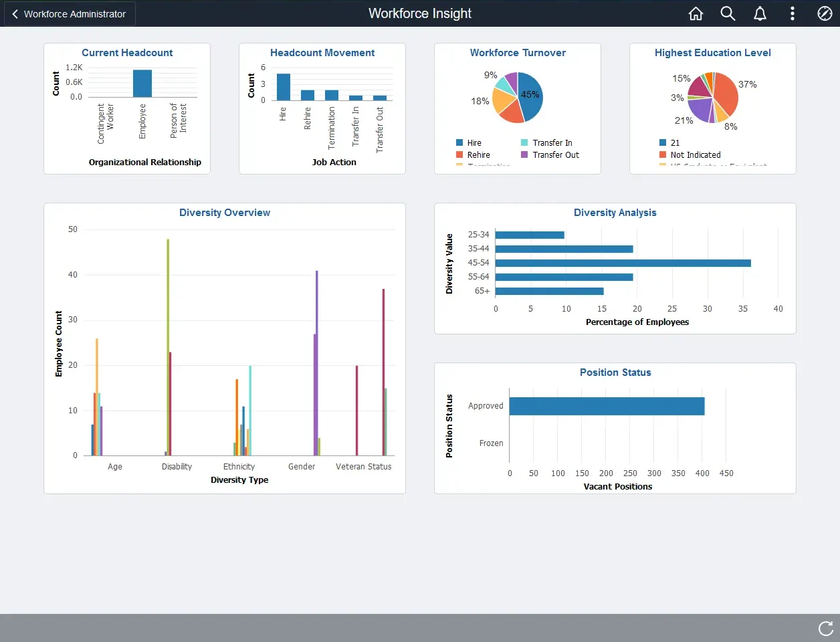840x642 pixels.
Task: Click the Employee bar in Current Headcount
Action: pos(142,84)
